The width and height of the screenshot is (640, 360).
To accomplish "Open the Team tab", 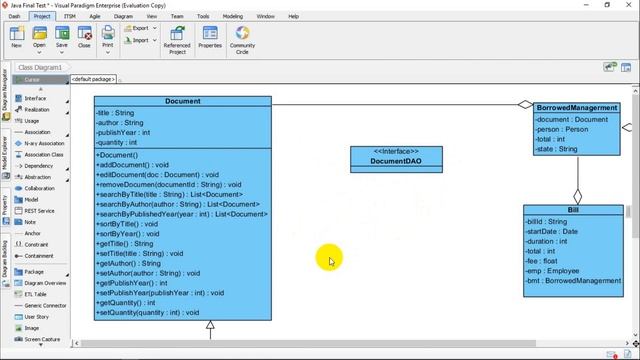I will (x=177, y=16).
